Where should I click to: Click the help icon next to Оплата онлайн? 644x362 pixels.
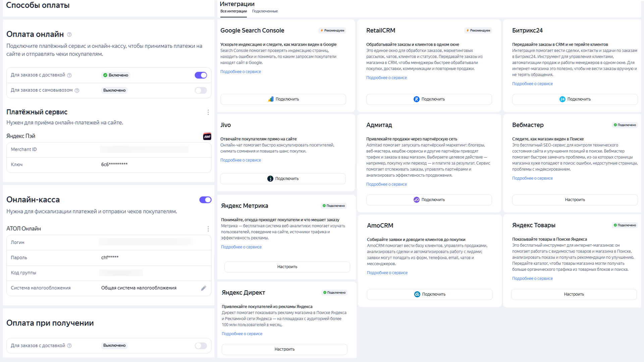click(69, 35)
